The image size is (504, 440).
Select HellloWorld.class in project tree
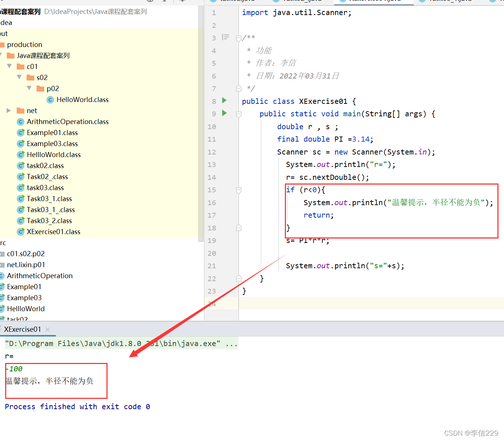(54, 155)
